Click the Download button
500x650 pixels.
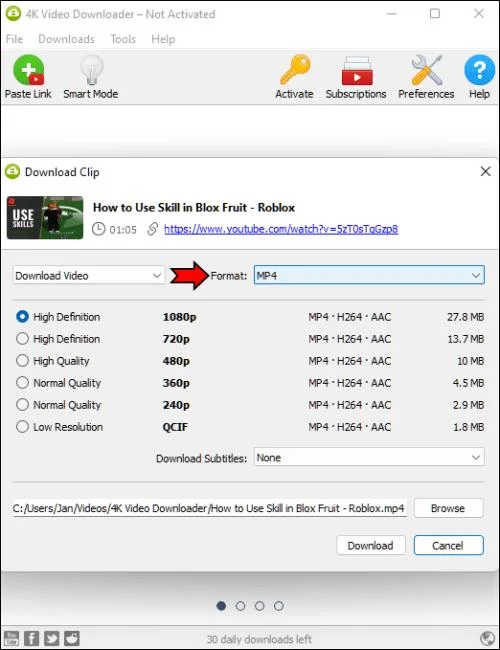(x=371, y=545)
